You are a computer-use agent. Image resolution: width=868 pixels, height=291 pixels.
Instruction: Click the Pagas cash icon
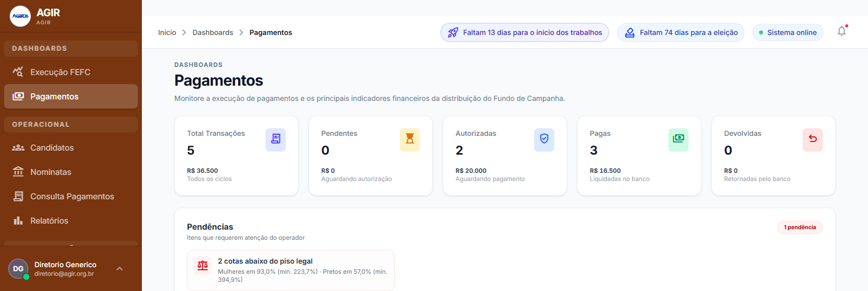tap(678, 139)
